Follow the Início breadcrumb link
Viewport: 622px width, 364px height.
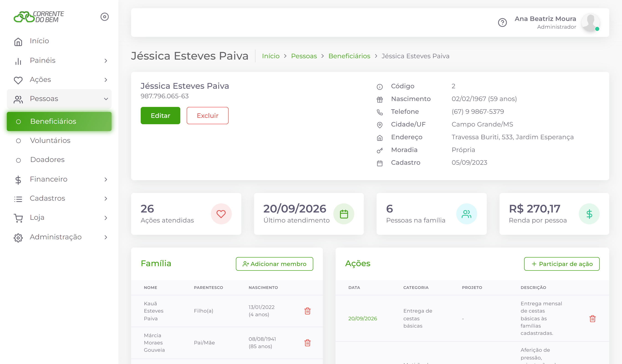click(x=271, y=56)
